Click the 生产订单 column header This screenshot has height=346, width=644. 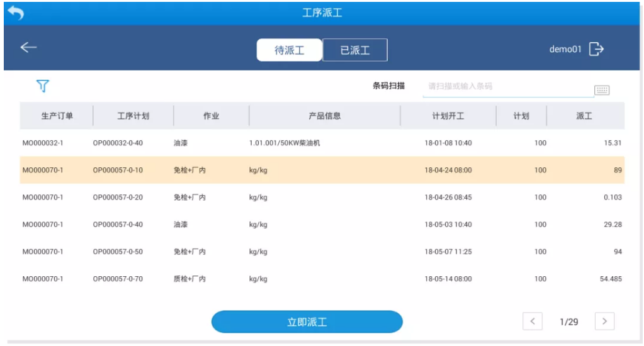(x=57, y=116)
